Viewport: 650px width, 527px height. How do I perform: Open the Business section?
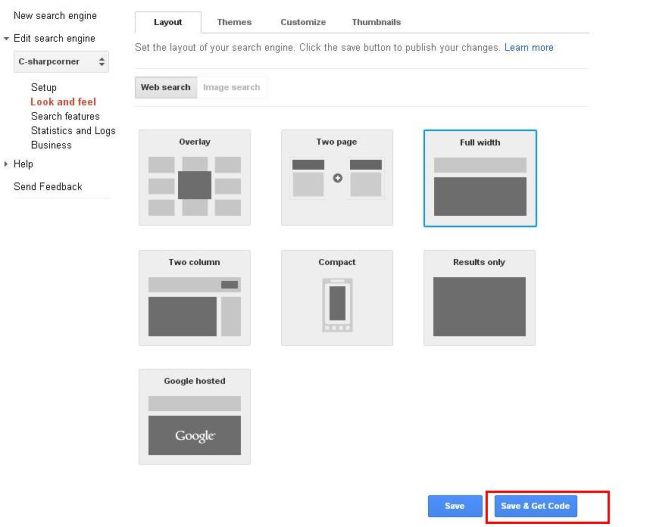[51, 145]
